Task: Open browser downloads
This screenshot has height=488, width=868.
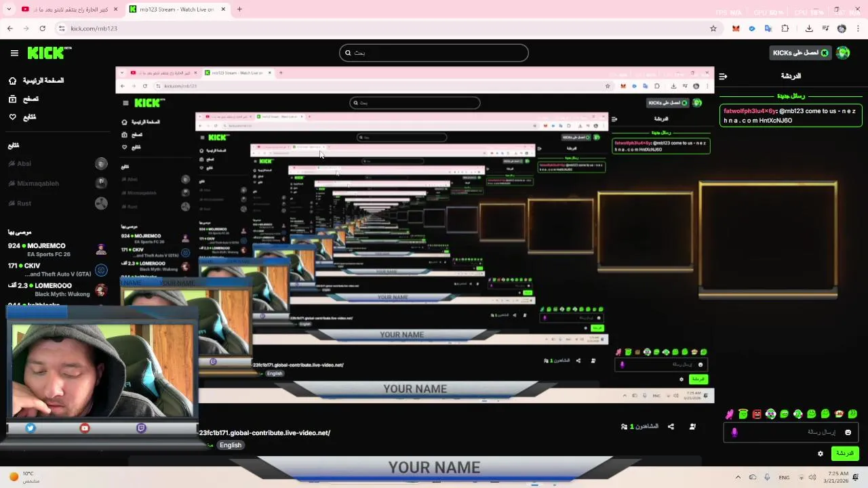Action: (x=809, y=28)
